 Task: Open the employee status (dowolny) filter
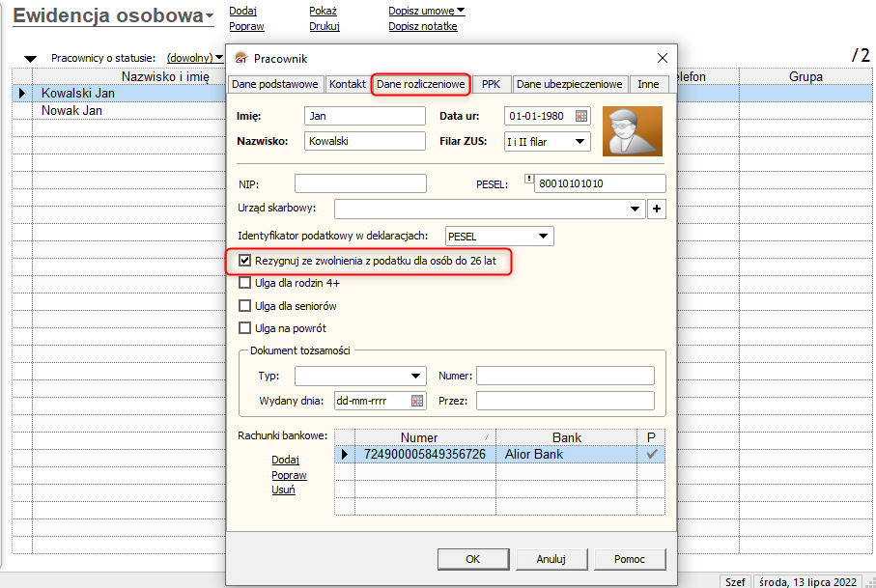pyautogui.click(x=195, y=58)
